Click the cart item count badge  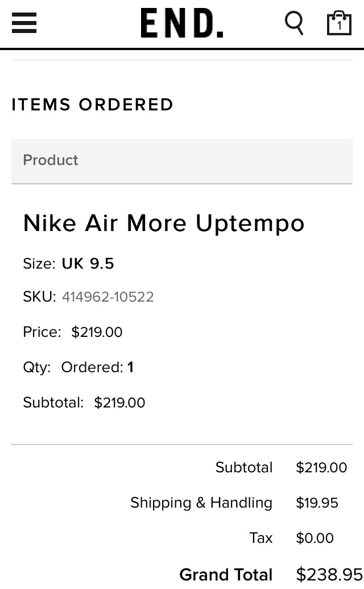339,26
